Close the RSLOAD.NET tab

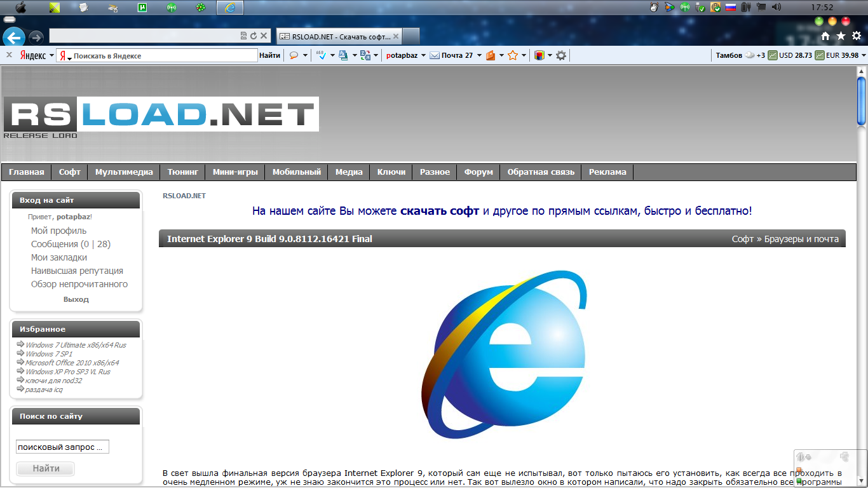[x=395, y=36]
